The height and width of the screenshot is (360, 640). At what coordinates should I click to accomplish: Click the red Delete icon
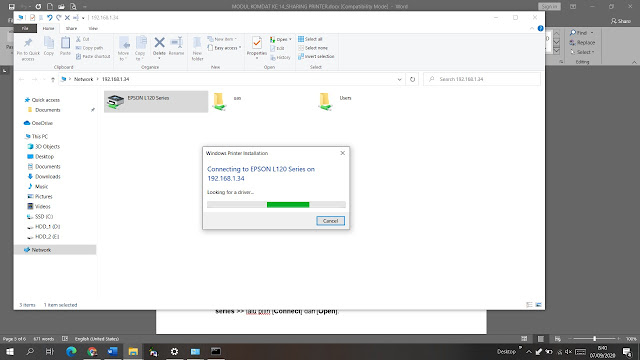(159, 42)
